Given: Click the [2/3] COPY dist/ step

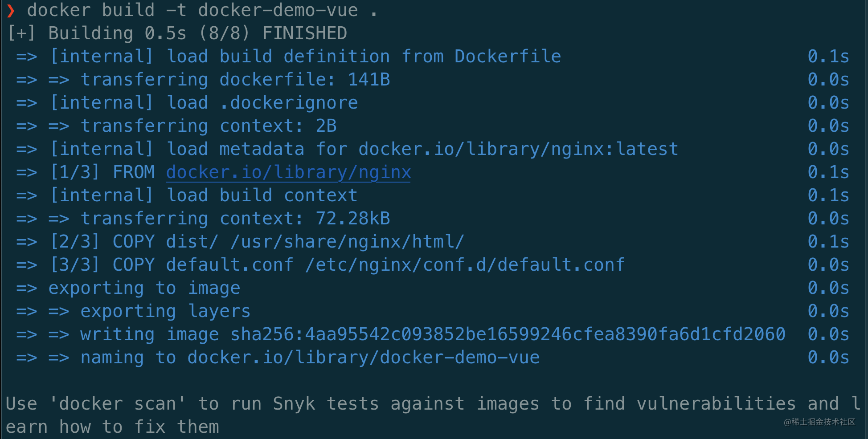Looking at the screenshot, I should click(x=257, y=242).
